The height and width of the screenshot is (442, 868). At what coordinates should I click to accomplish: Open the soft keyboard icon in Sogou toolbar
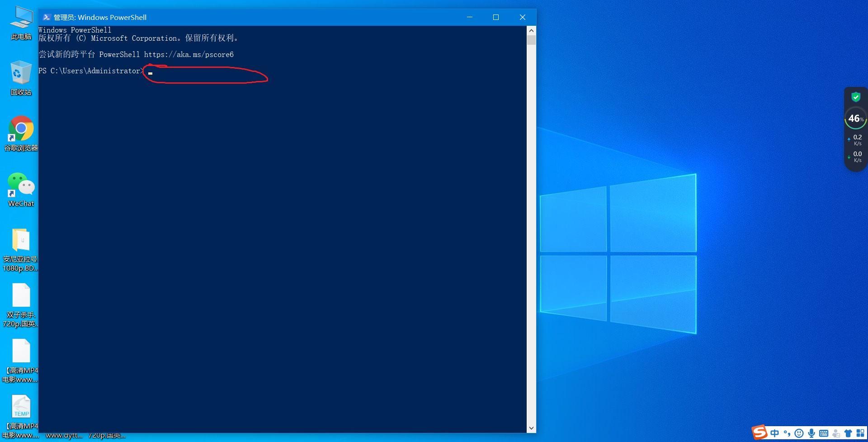[824, 433]
